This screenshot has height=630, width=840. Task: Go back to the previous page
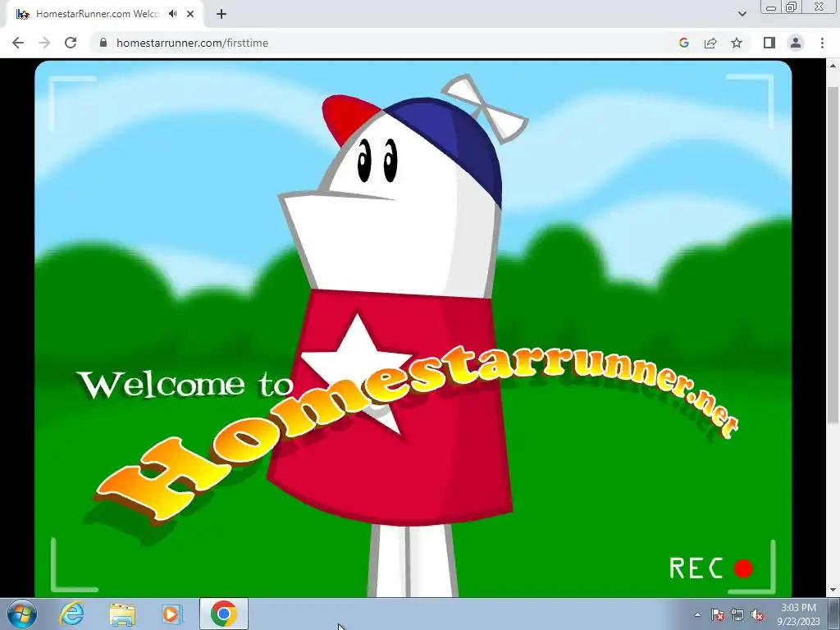point(18,43)
